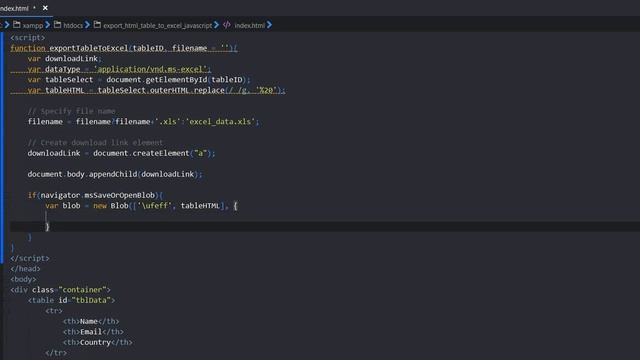640x360 pixels.
Task: Click the <th>Country</th> line
Action: pos(98,342)
